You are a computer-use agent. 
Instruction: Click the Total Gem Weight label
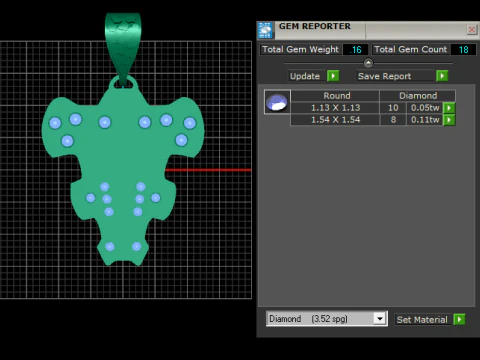pyautogui.click(x=300, y=49)
